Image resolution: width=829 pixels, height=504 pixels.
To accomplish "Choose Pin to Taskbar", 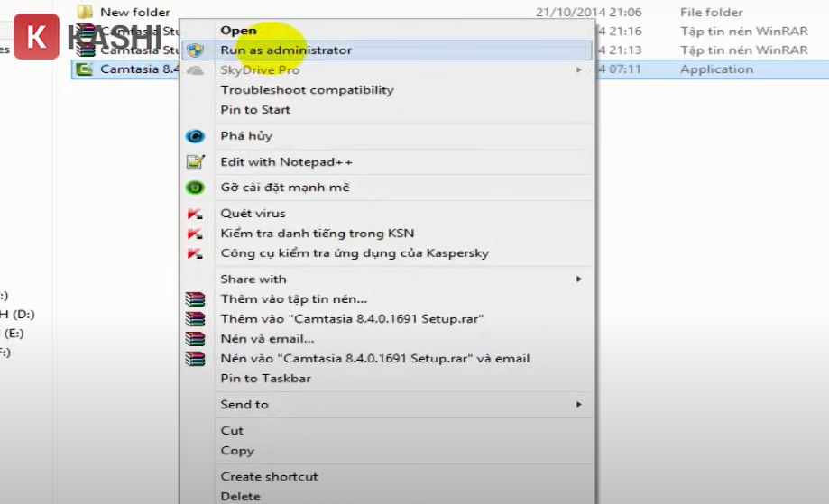I will pyautogui.click(x=265, y=379).
